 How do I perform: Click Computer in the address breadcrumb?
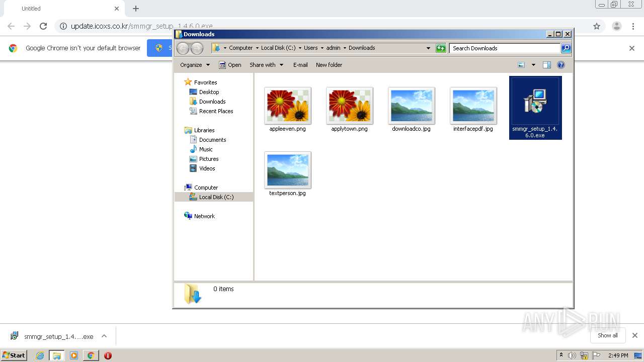pyautogui.click(x=240, y=48)
